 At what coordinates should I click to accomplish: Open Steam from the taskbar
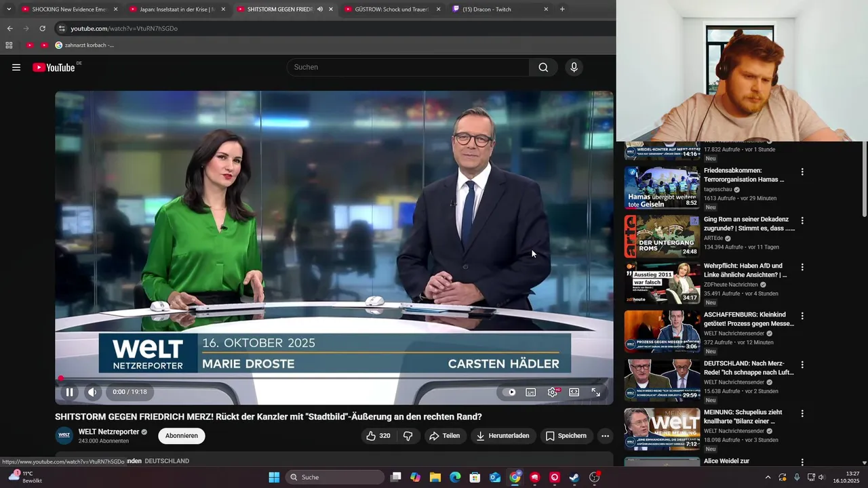pos(574,477)
